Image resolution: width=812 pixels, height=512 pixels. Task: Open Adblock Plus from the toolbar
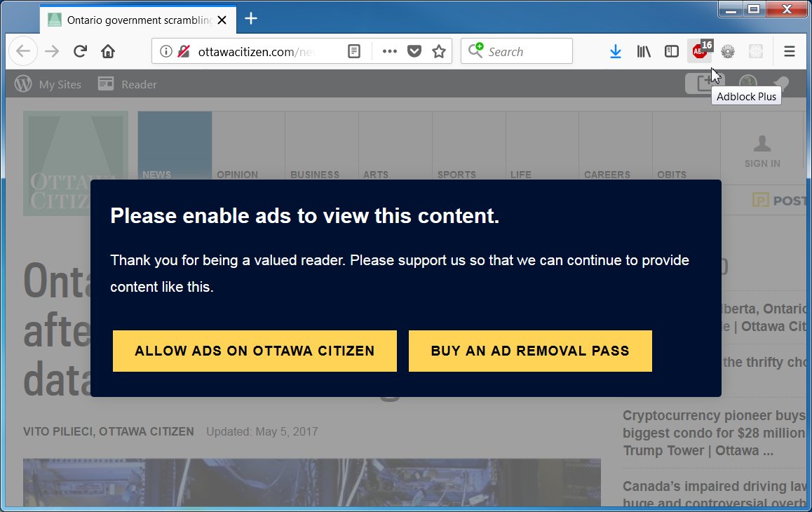(x=699, y=50)
